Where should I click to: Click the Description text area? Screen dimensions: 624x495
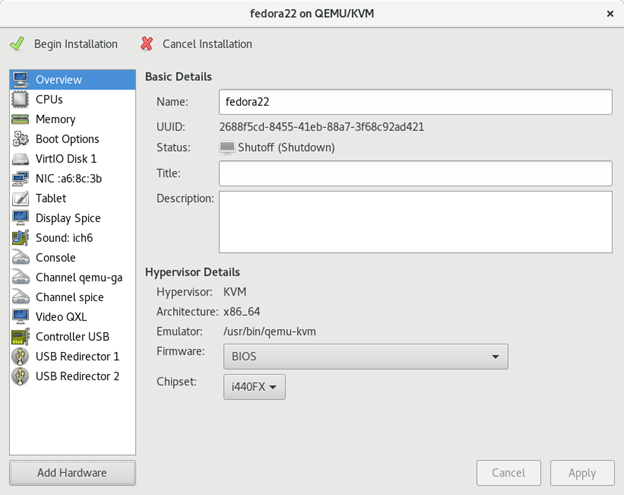415,222
